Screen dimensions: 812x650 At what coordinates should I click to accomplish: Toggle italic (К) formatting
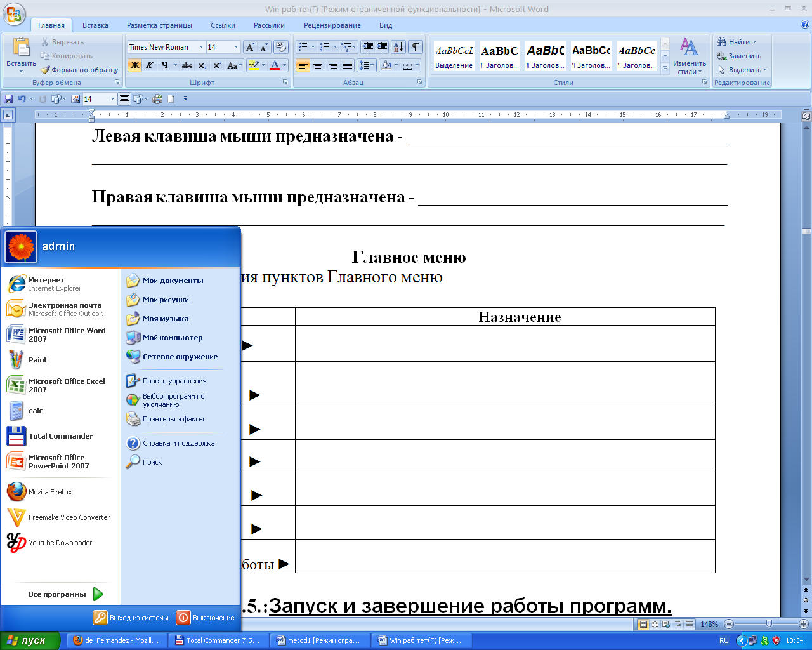coord(150,65)
